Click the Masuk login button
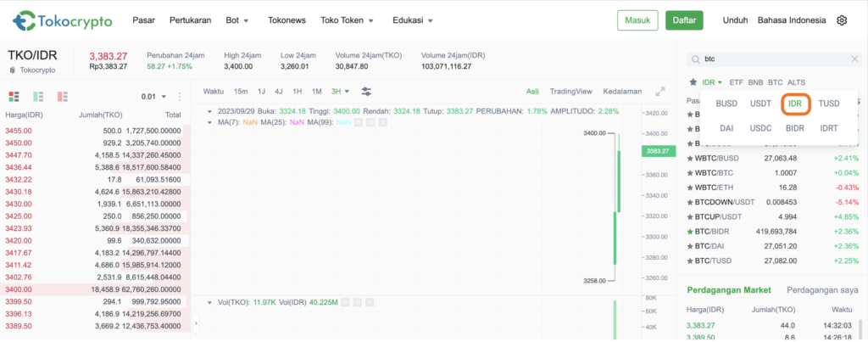868x342 pixels. (637, 20)
